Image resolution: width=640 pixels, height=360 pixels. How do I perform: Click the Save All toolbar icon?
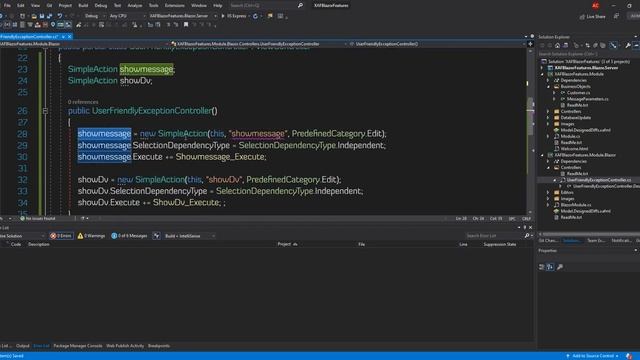49,16
